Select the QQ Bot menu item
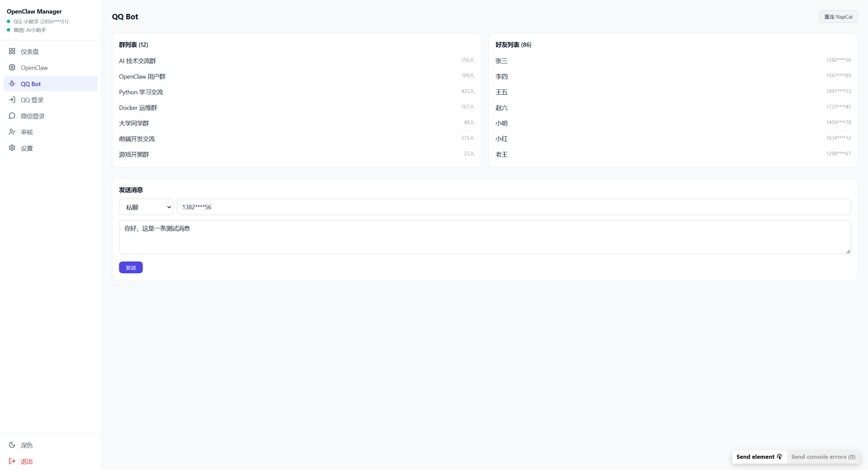 pyautogui.click(x=51, y=84)
